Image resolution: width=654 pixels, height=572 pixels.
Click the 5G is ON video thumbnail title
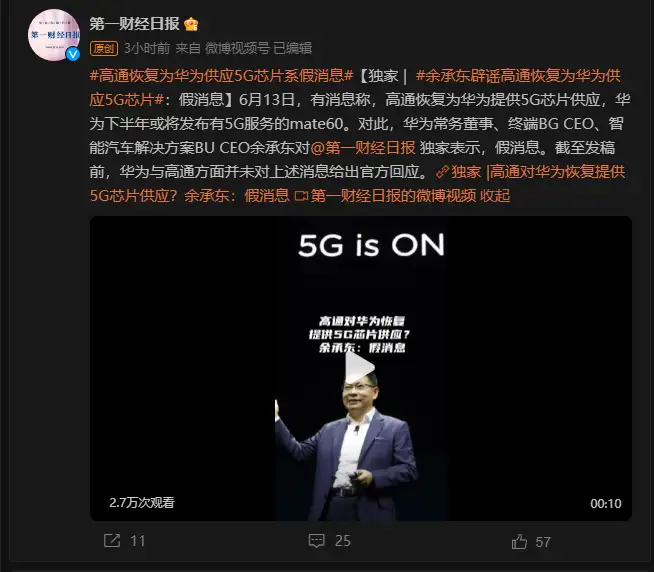(371, 245)
